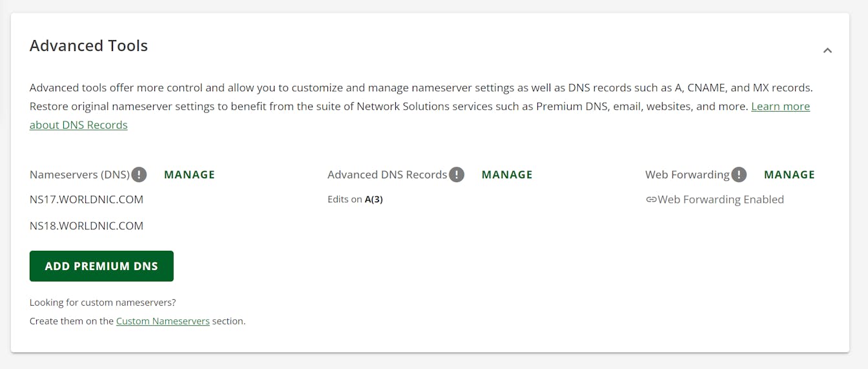Click the Nameservers (DNS) info icon

pos(139,174)
